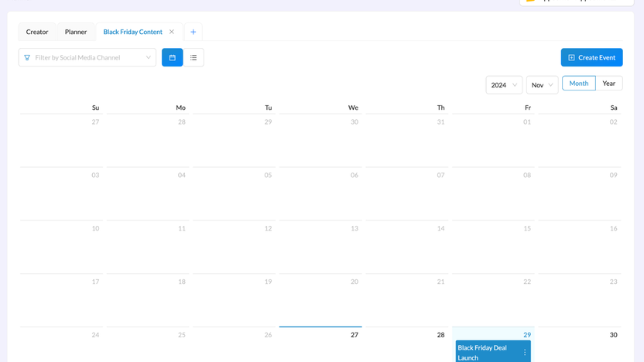This screenshot has height=362, width=644.
Task: Select November 04 date cell
Action: 148,193
